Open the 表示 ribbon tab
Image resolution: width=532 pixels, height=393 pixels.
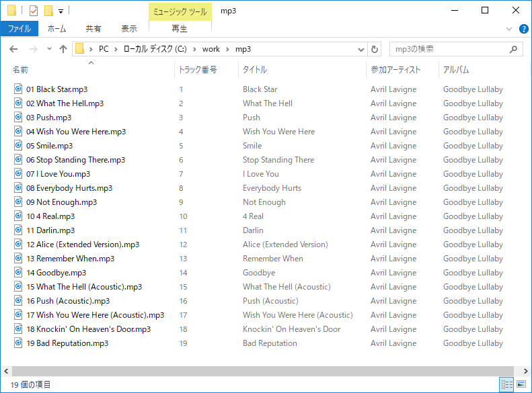coord(129,28)
